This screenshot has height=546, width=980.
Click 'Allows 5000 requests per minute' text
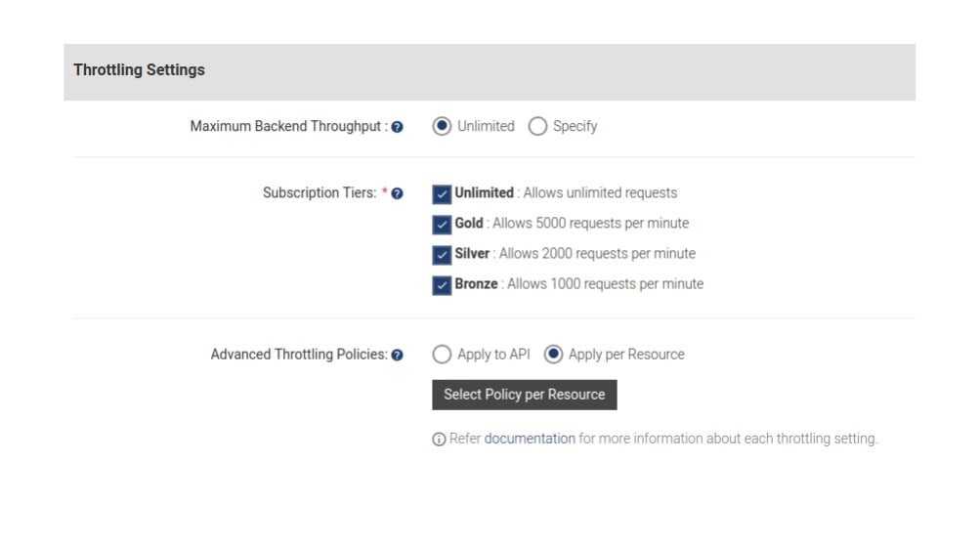(590, 224)
